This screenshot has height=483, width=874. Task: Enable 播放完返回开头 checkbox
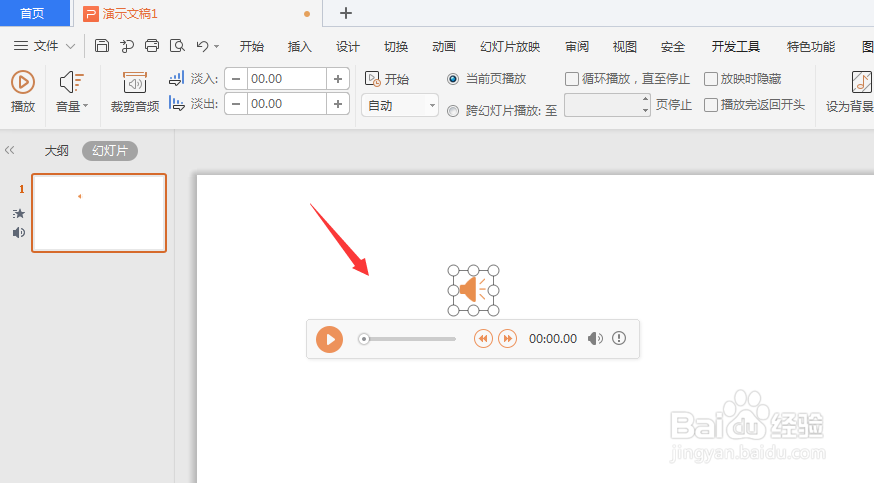tap(711, 105)
